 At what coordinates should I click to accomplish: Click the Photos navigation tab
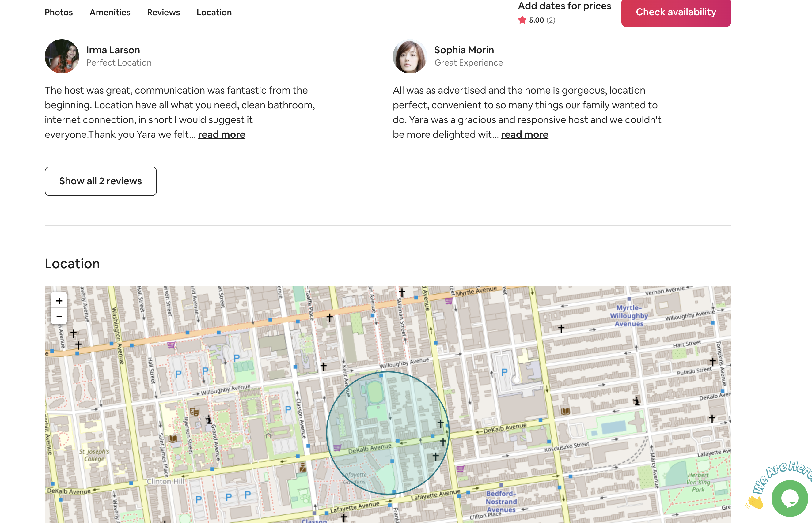(x=59, y=13)
